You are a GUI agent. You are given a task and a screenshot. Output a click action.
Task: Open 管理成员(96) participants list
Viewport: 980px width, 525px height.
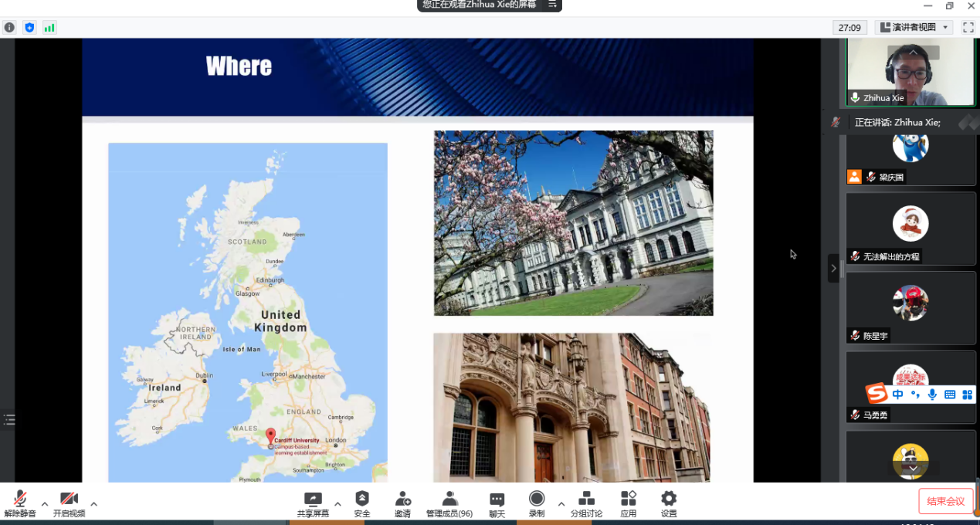[449, 503]
